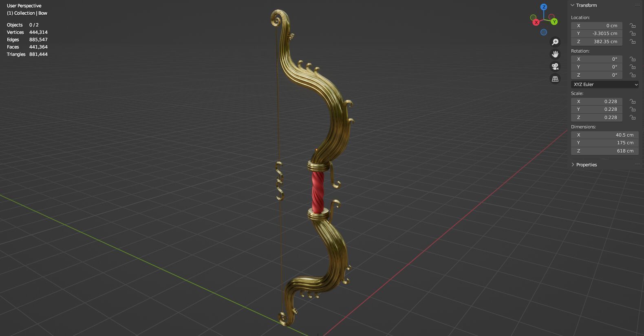Viewport: 644px width, 336px height.
Task: Click the red X axis gizmo handle
Action: point(536,22)
